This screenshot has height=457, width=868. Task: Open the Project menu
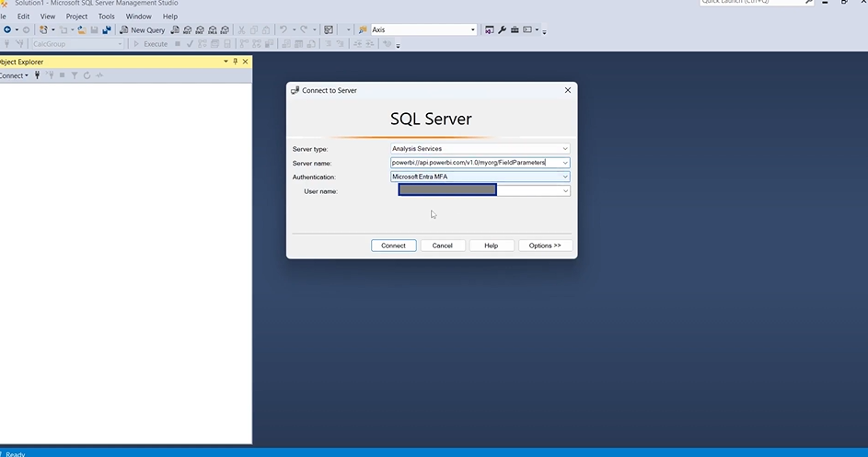76,16
